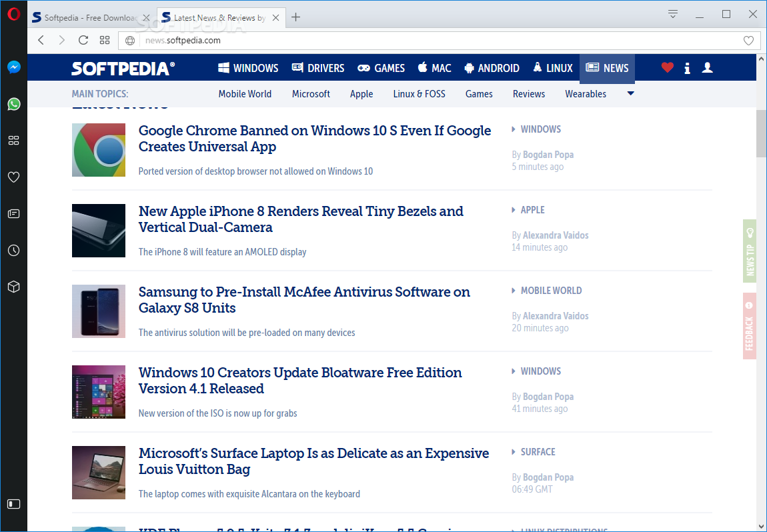This screenshot has width=767, height=532.
Task: Click the scrollbar down arrow
Action: pos(761,527)
